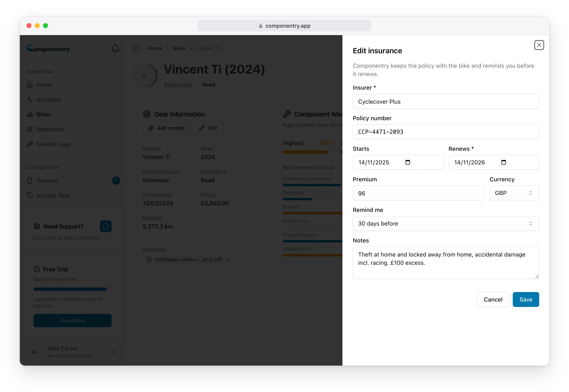The height and width of the screenshot is (392, 569).
Task: Click the Edit gear information button
Action: (x=208, y=128)
